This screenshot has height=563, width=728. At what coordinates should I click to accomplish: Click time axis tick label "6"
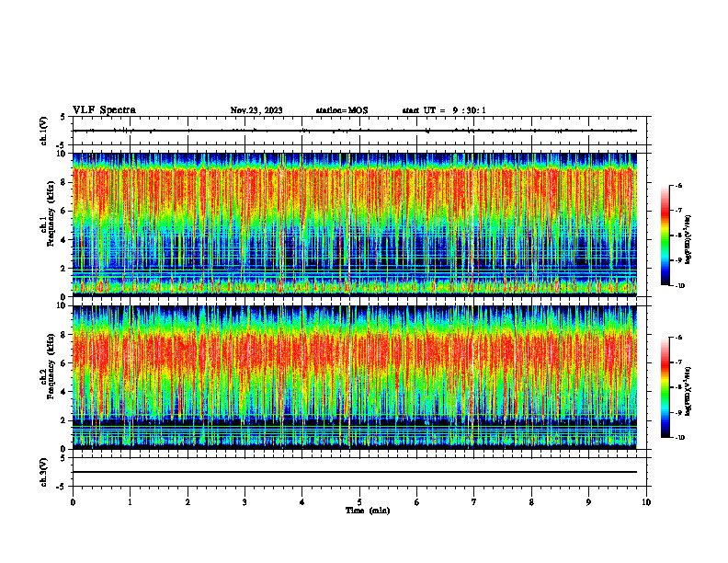[x=417, y=502]
